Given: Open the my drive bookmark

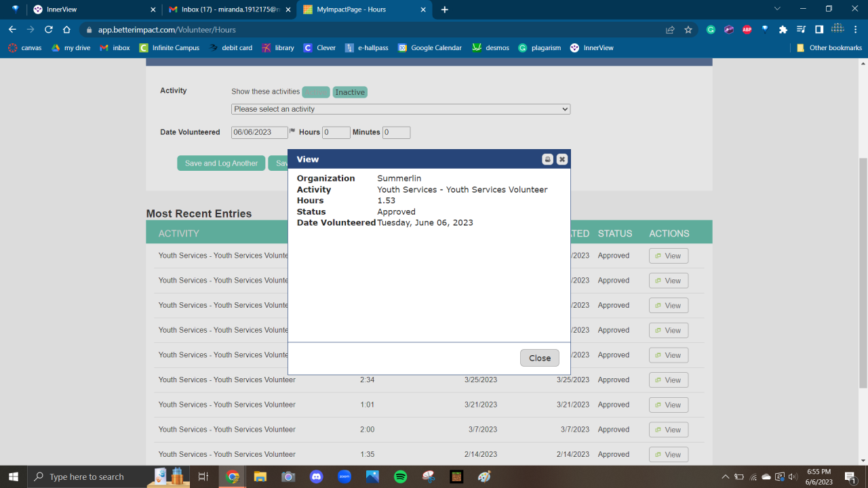Looking at the screenshot, I should coord(71,47).
